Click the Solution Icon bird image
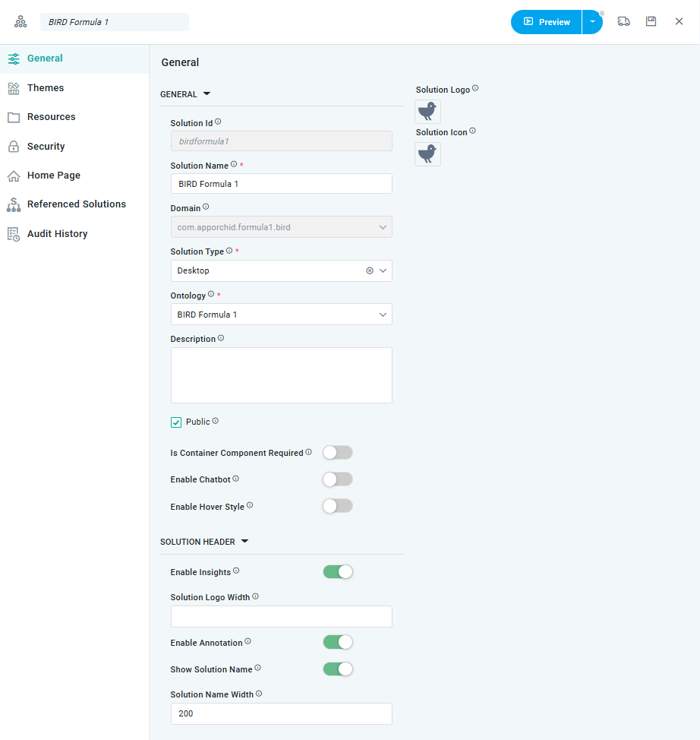Screen dimensions: 700x740 [428, 154]
